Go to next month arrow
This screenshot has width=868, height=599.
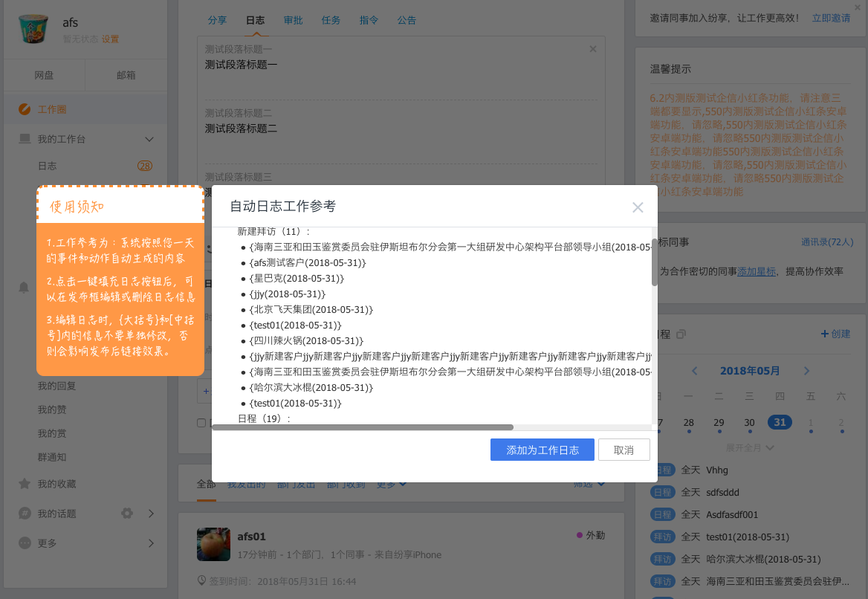[806, 371]
